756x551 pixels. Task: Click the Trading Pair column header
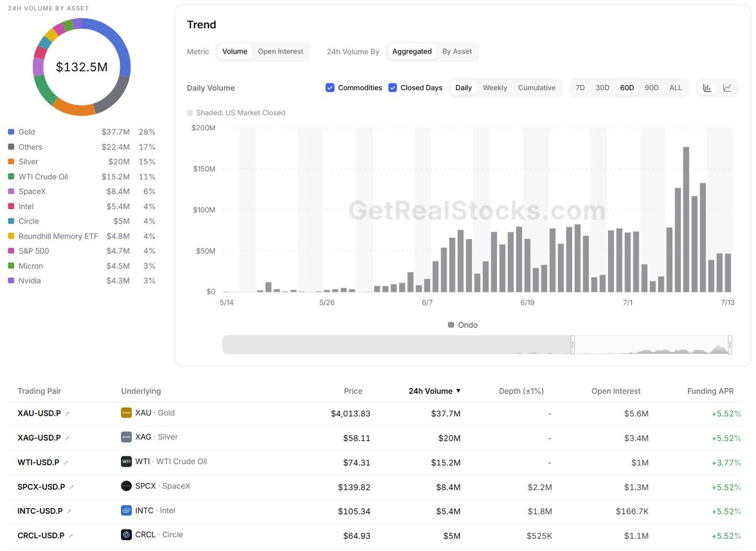coord(39,391)
